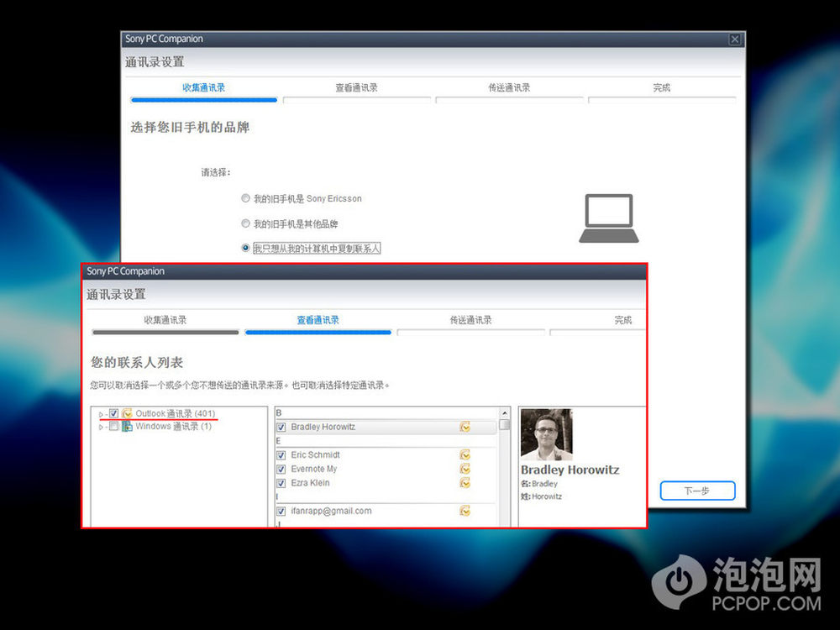Click the E section header in list
The image size is (840, 630).
[279, 442]
